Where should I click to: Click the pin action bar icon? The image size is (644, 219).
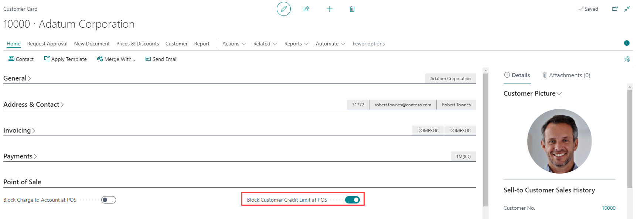tap(627, 59)
